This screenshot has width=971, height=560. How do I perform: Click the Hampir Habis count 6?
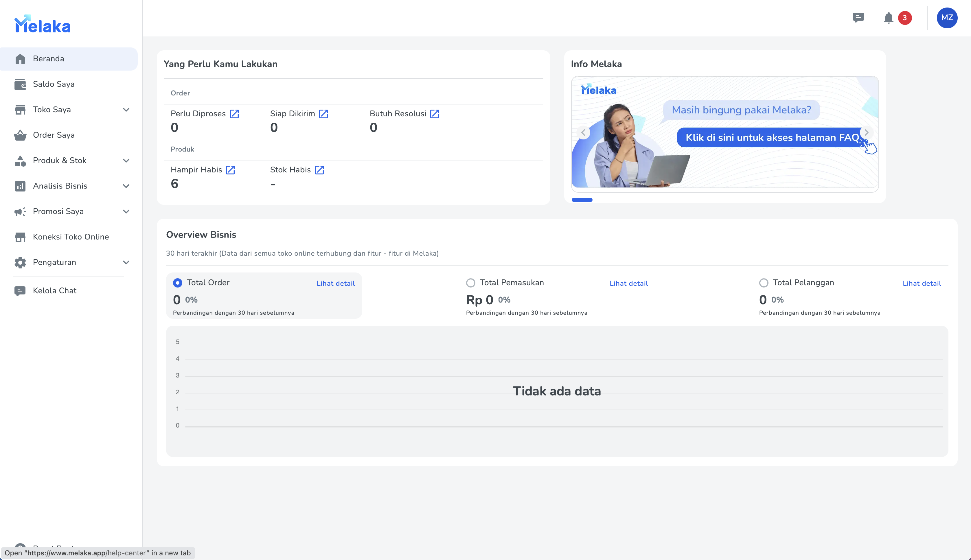coord(175,184)
